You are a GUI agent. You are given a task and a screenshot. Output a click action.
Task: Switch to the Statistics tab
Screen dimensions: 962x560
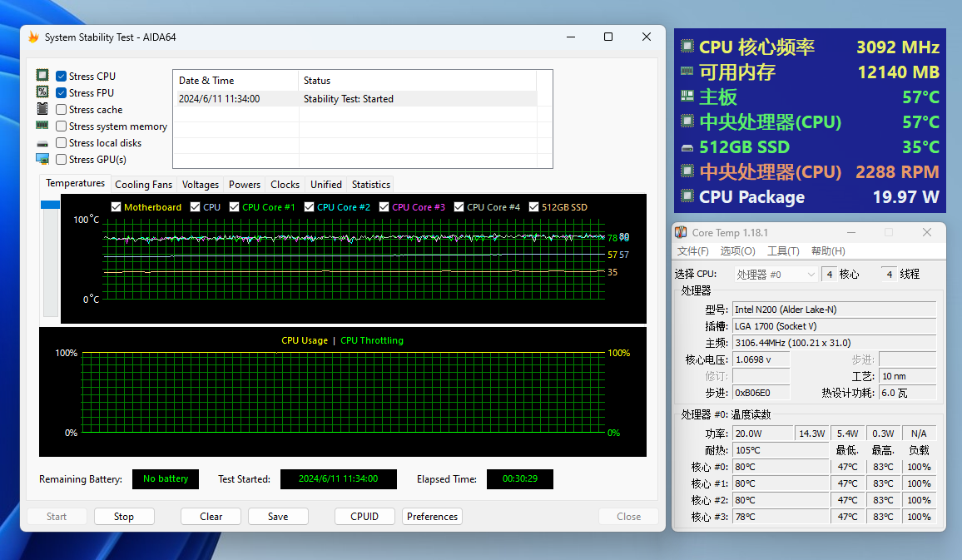coord(370,184)
